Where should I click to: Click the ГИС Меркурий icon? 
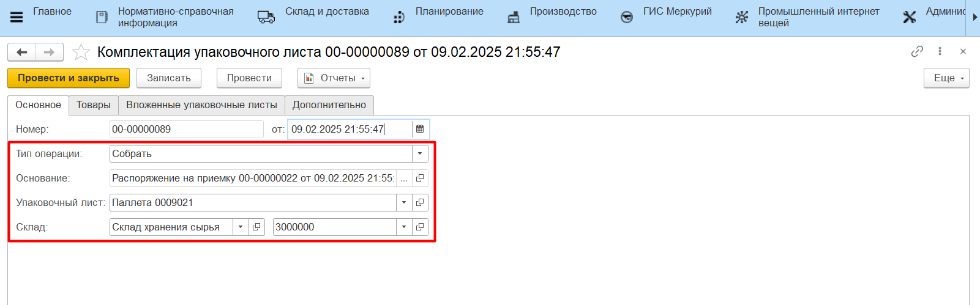(x=627, y=17)
